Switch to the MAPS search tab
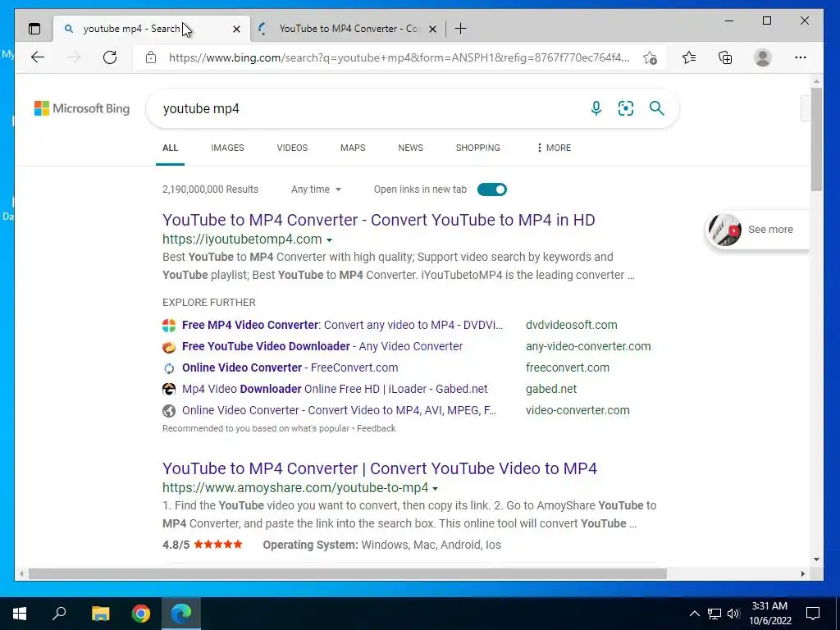This screenshot has width=840, height=630. point(353,148)
